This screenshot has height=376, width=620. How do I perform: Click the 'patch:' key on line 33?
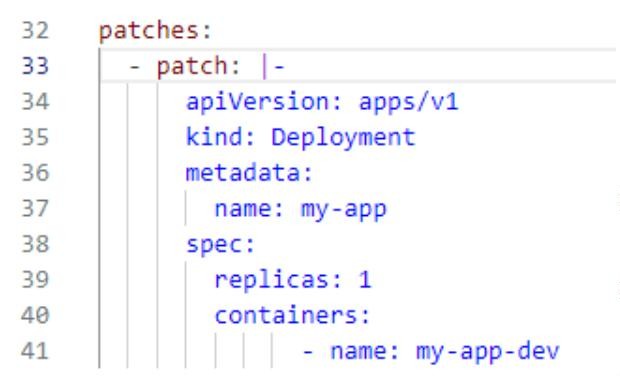pyautogui.click(x=198, y=66)
